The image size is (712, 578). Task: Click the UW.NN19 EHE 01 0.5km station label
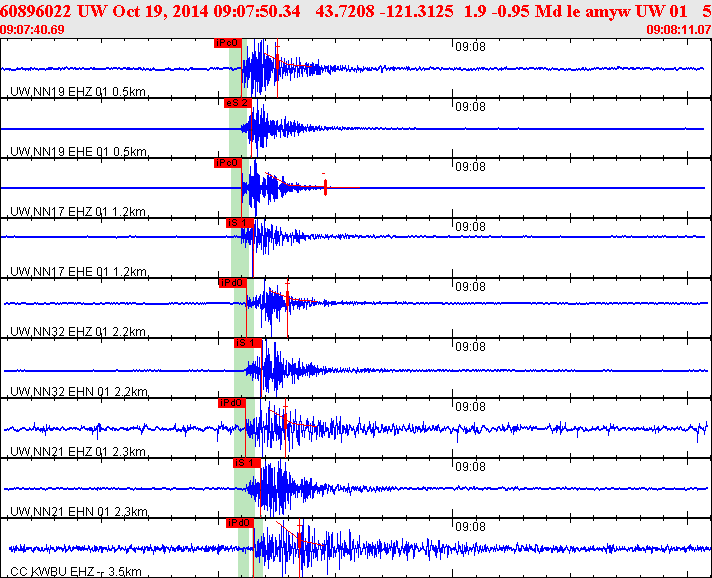(x=78, y=152)
